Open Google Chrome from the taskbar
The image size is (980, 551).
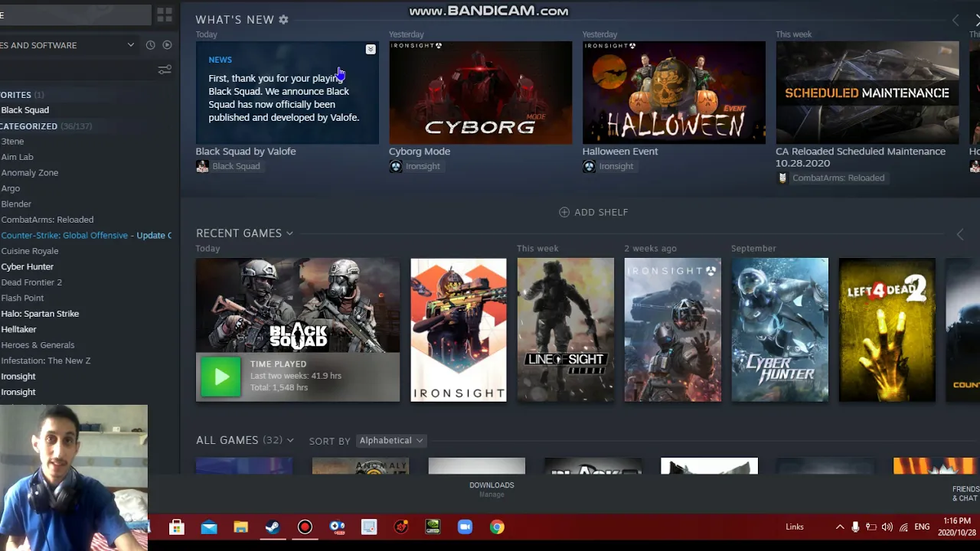(x=497, y=527)
